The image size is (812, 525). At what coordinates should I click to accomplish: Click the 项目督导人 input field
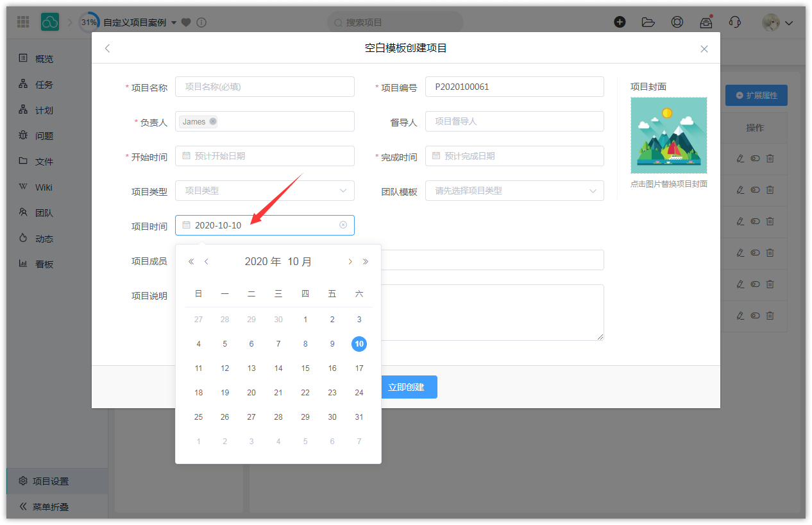(514, 121)
